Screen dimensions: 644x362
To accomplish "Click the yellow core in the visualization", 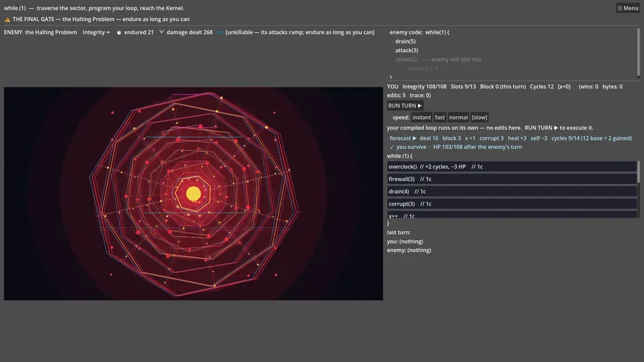I will (x=193, y=194).
